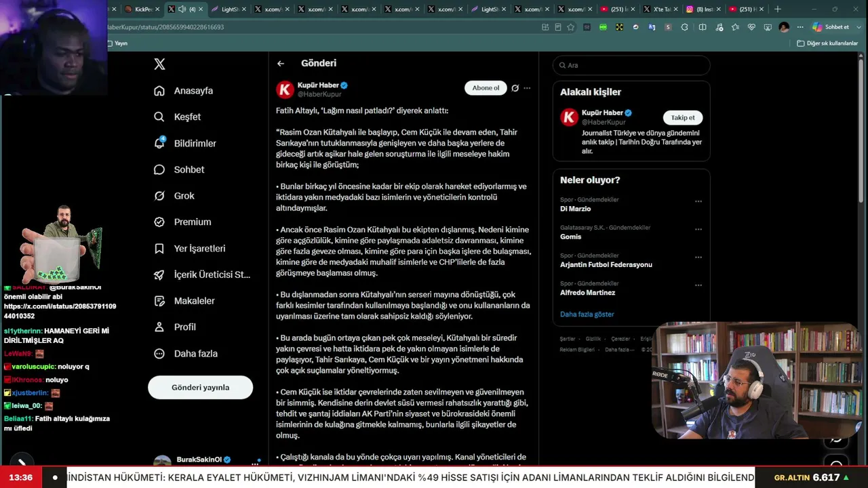Click the Grok icon on the post

515,88
